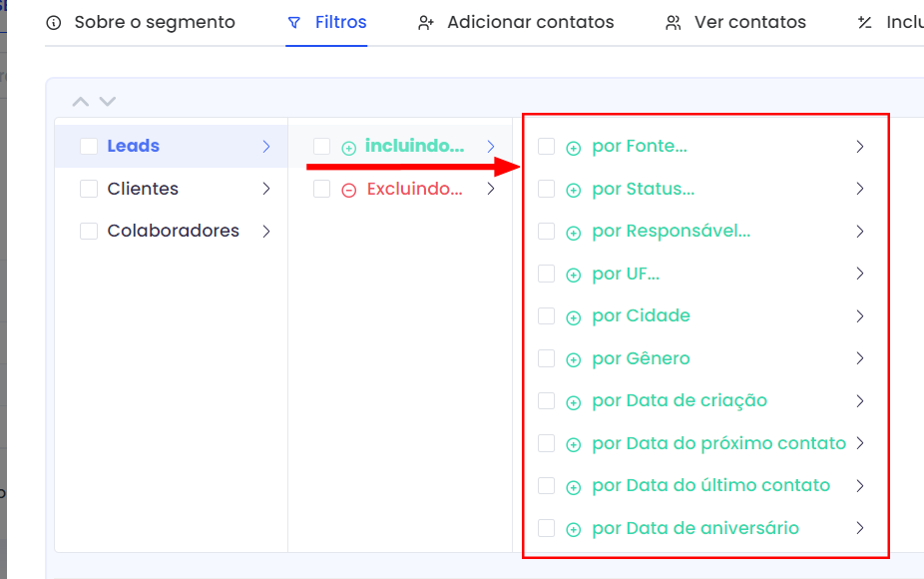Screen dimensions: 924x579
Task: Open the Ver contatos tab
Action: point(750,22)
